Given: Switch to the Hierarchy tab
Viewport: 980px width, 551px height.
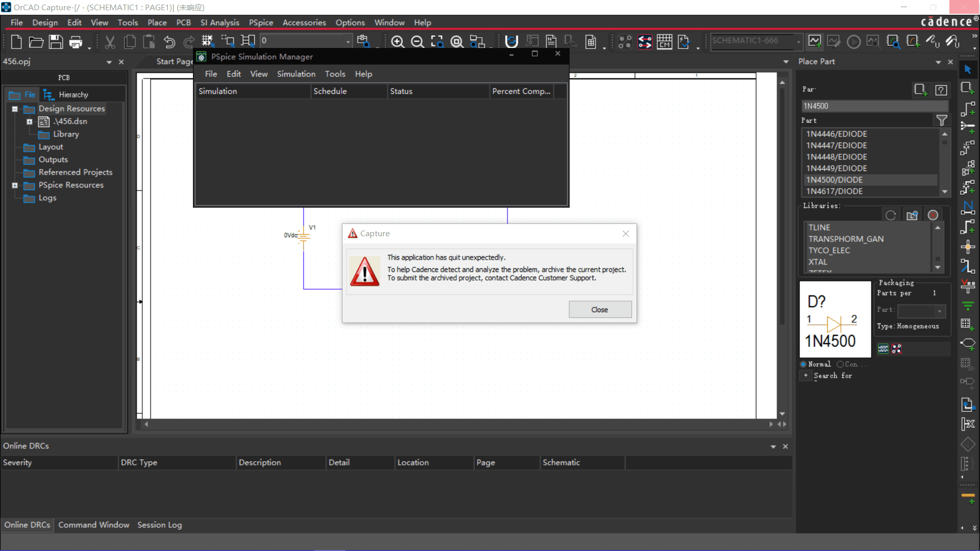Looking at the screenshot, I should point(66,95).
